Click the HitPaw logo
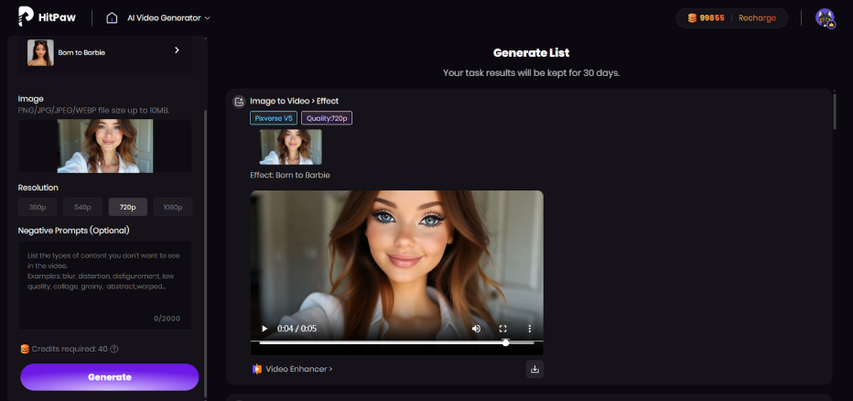853x401 pixels. pyautogui.click(x=46, y=17)
